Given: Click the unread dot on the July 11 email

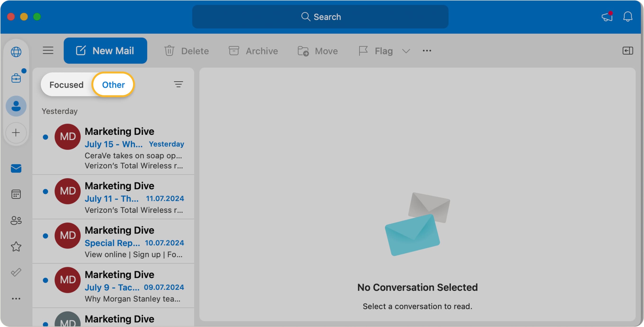Looking at the screenshot, I should click(45, 192).
